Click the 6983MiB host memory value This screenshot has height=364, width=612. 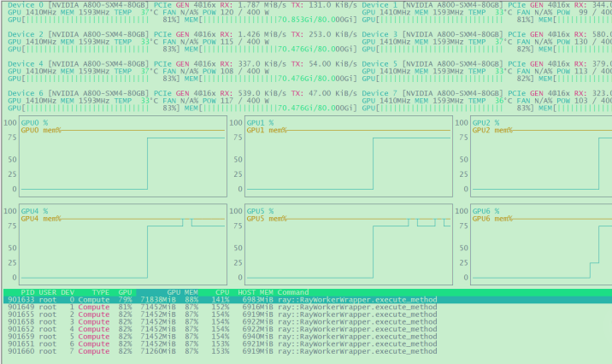(257, 300)
